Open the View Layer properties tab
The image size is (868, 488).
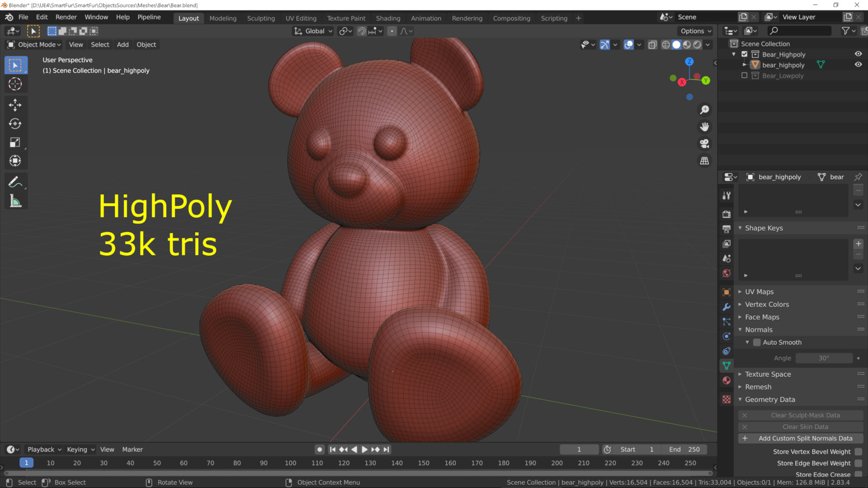[x=727, y=244]
